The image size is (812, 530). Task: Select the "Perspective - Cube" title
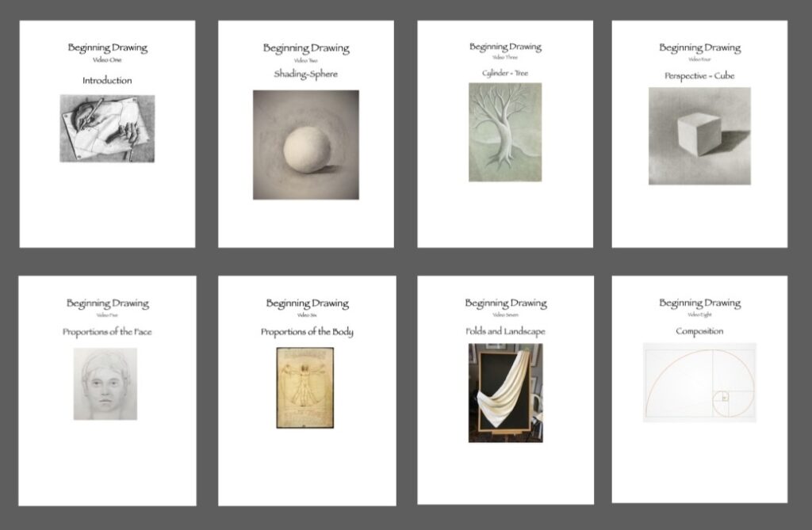[x=699, y=76]
